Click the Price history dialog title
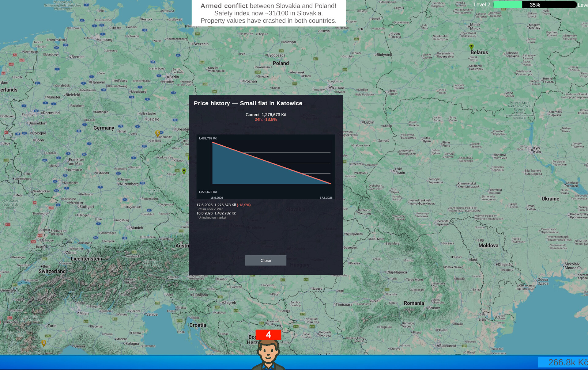588x370 pixels. tap(248, 103)
